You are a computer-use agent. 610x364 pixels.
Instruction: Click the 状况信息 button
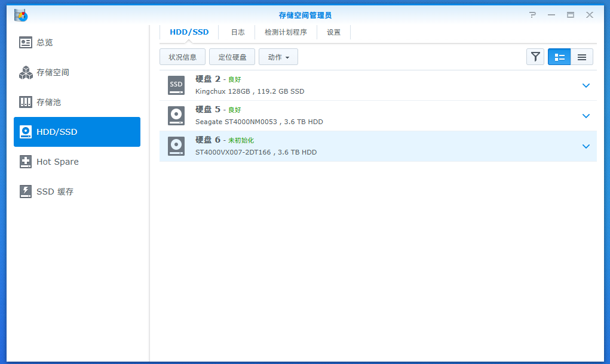(183, 57)
